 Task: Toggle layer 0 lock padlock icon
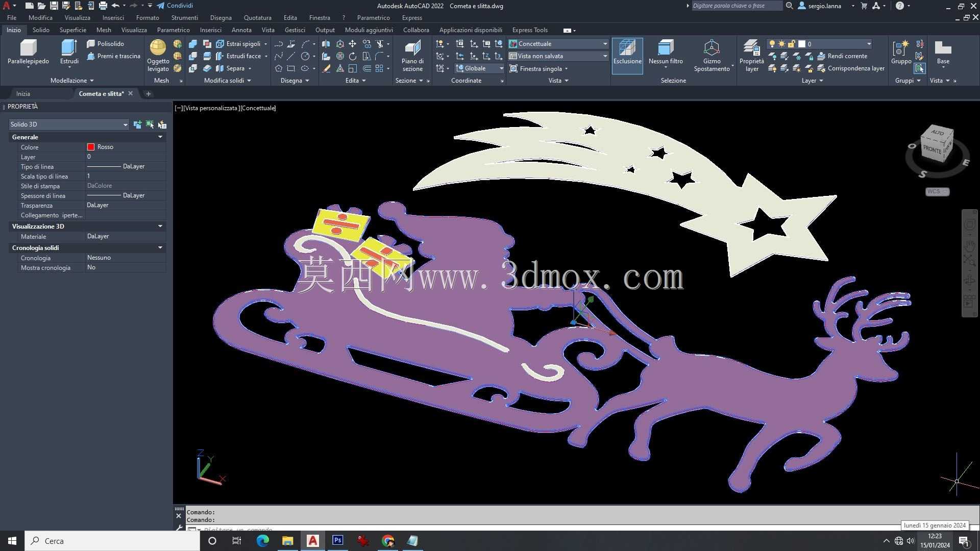coord(791,44)
